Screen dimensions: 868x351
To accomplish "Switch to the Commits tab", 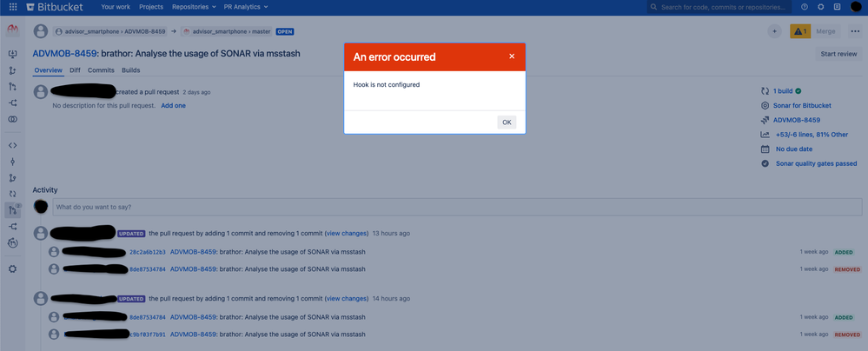I will [x=101, y=70].
